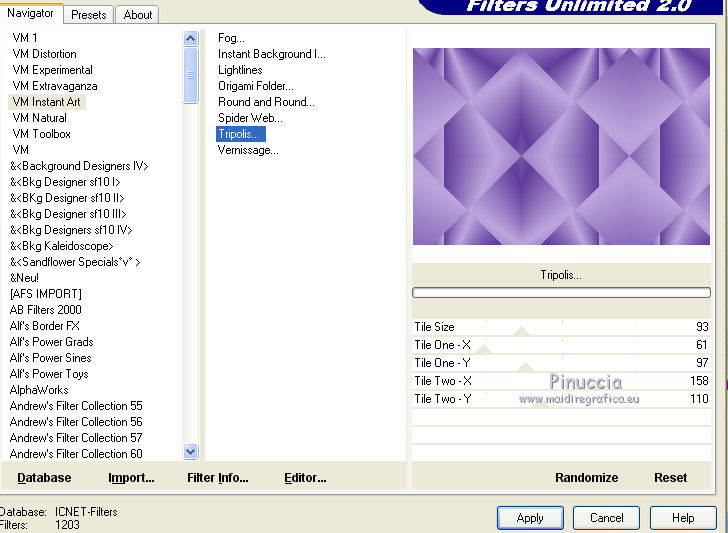Choose the Lightlines filter
This screenshot has width=728, height=533.
coord(240,70)
